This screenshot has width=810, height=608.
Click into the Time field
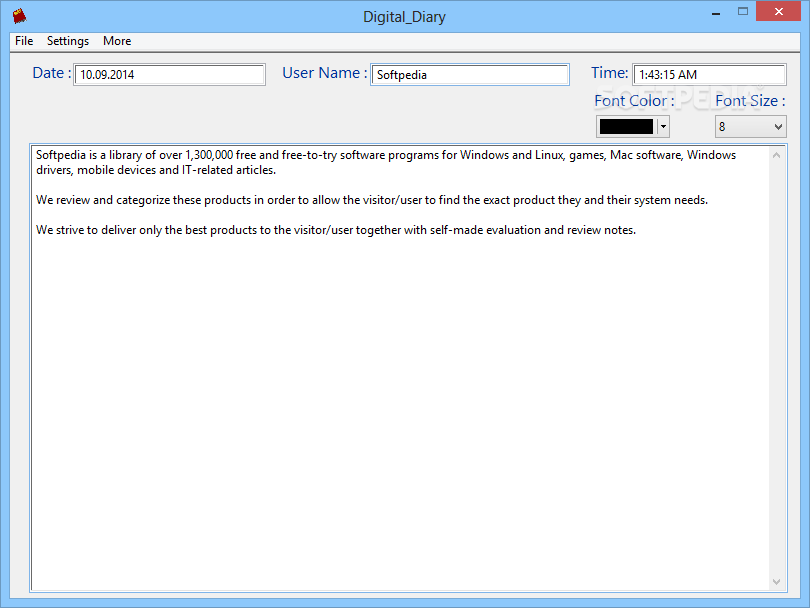tap(709, 74)
